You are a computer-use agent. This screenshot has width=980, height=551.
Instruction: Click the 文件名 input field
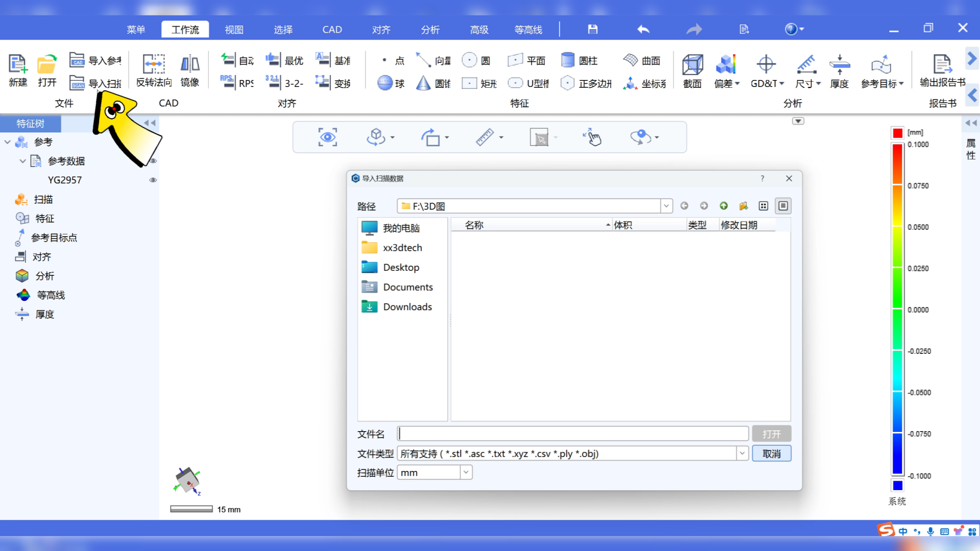pos(572,434)
